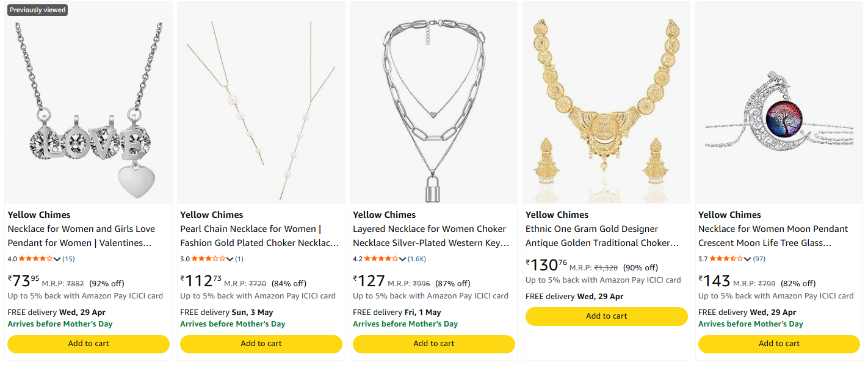View 97 reviews for Moon Pendant necklace
This screenshot has height=365, width=868.
coord(759,259)
